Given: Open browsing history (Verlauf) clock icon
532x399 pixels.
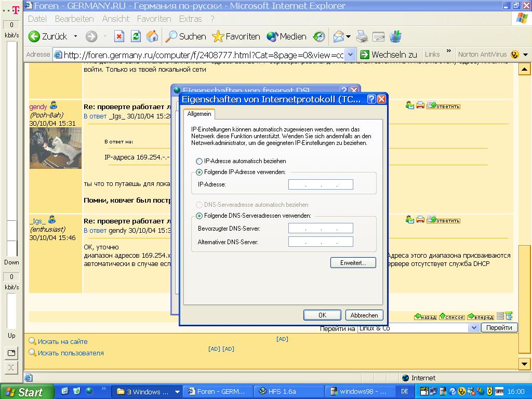Looking at the screenshot, I should (319, 36).
